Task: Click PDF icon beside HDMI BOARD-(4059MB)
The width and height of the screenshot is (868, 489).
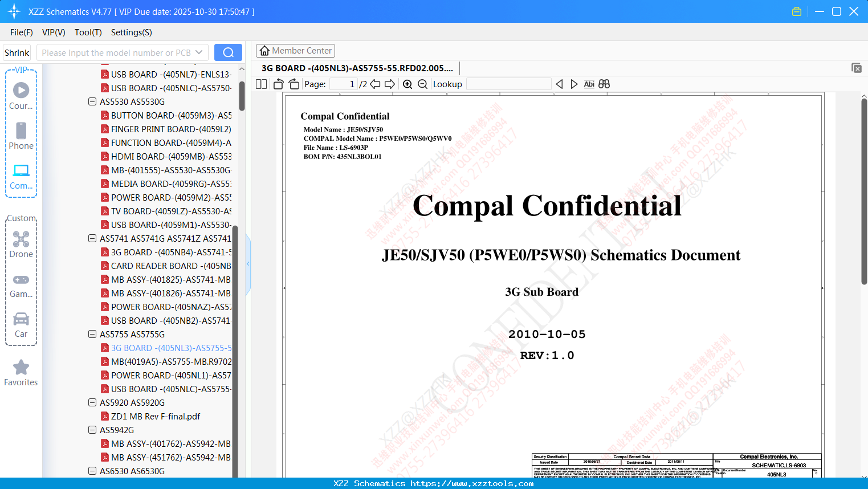Action: tap(105, 156)
